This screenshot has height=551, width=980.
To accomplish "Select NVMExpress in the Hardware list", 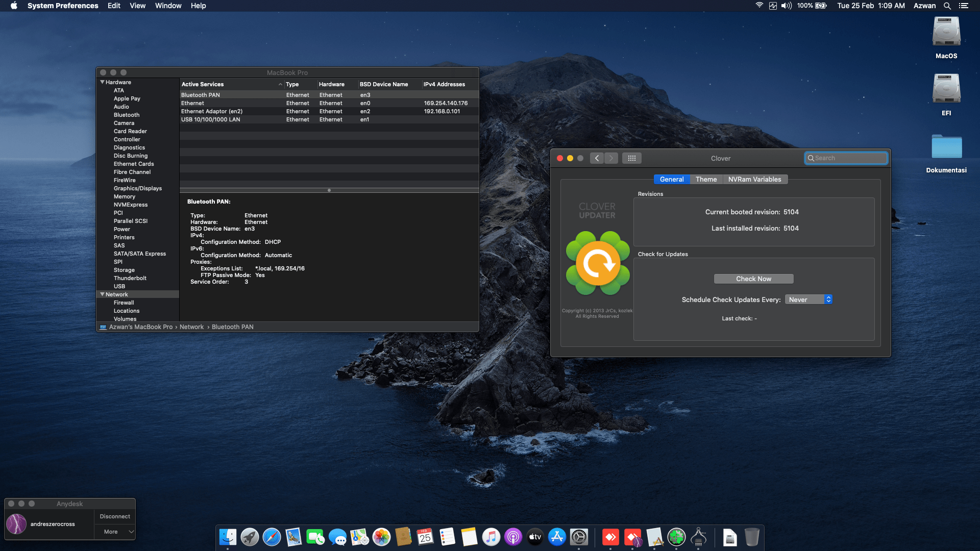I will [131, 205].
